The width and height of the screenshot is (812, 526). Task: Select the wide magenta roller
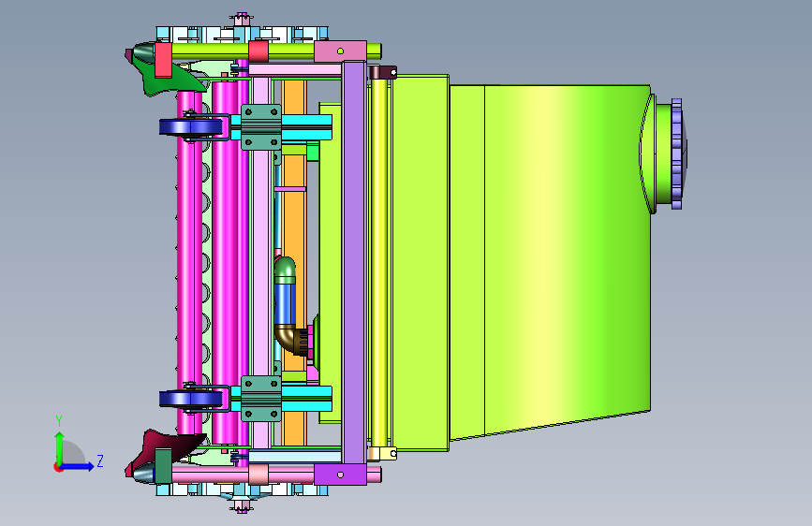225,262
